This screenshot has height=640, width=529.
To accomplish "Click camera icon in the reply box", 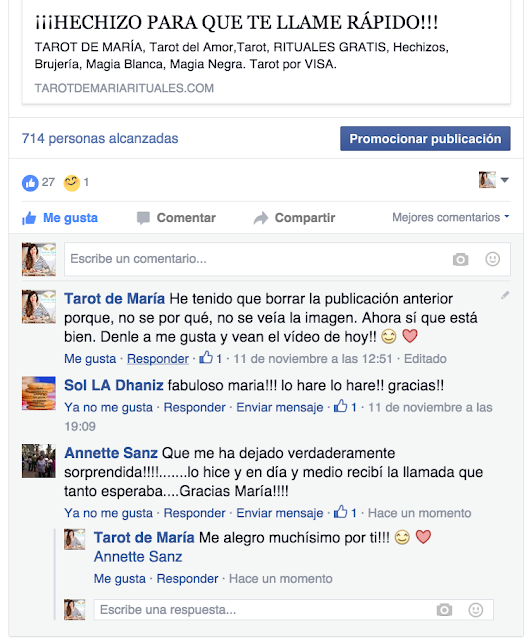I will [444, 610].
